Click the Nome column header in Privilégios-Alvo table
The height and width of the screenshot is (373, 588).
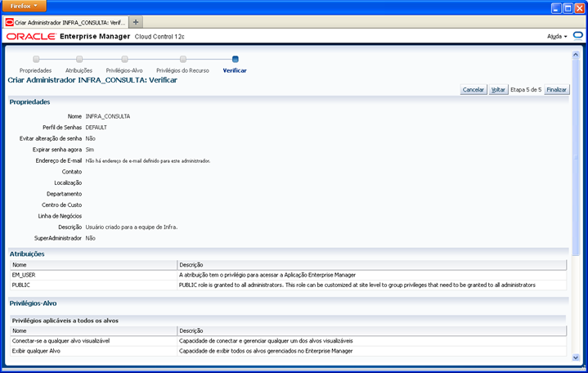pyautogui.click(x=93, y=331)
